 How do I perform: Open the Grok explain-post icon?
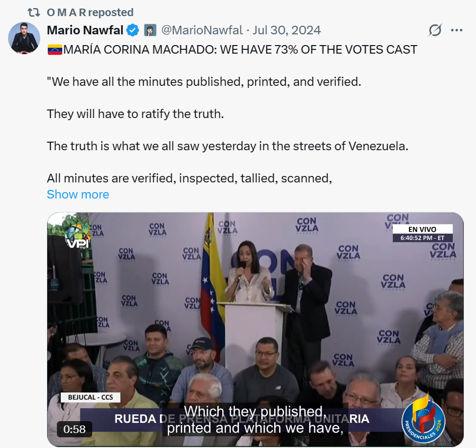[x=435, y=30]
